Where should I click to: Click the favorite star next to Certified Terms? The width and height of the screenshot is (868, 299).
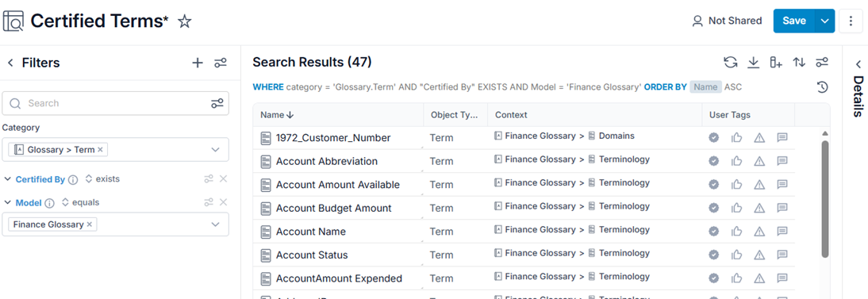(x=184, y=21)
